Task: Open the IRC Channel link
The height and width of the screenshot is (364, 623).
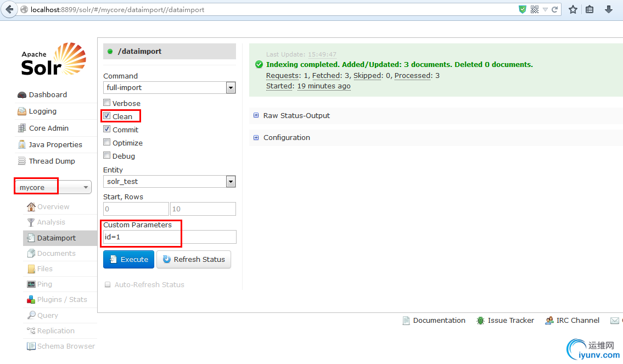Action: point(577,320)
